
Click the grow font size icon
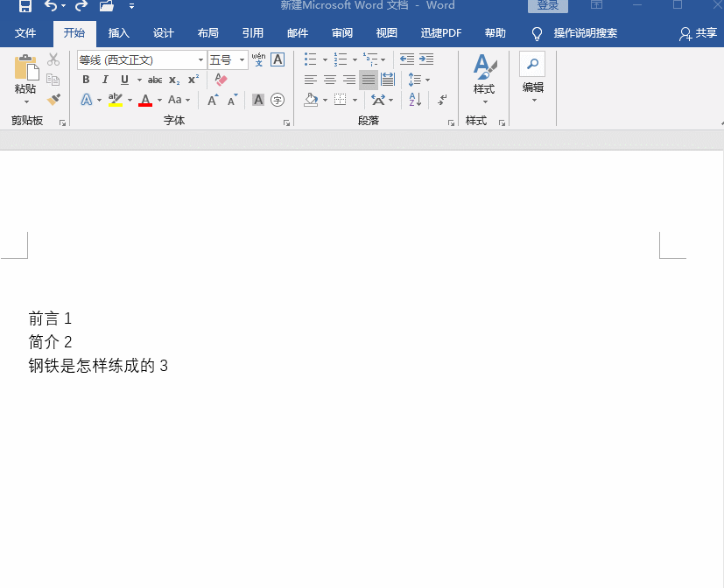point(213,100)
